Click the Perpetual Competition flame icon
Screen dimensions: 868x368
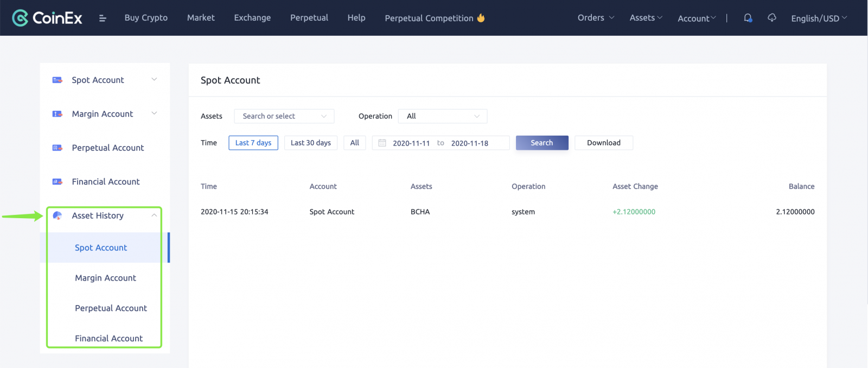[x=481, y=18]
